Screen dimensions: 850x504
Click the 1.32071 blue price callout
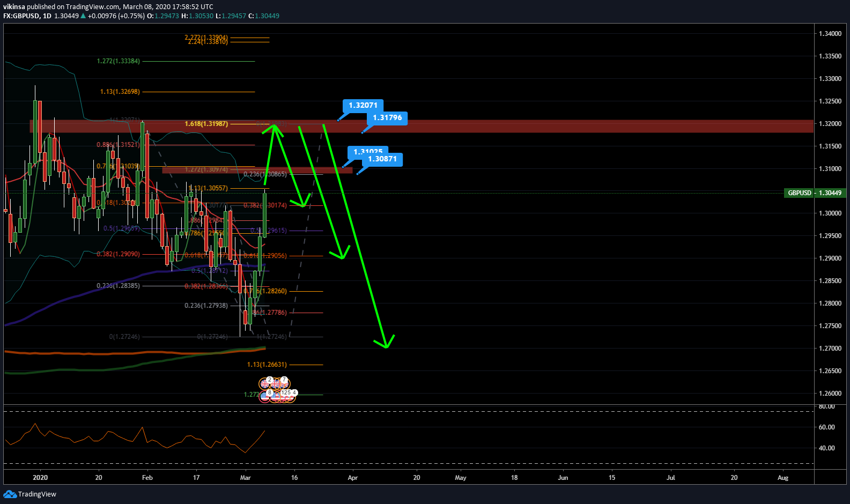point(363,105)
